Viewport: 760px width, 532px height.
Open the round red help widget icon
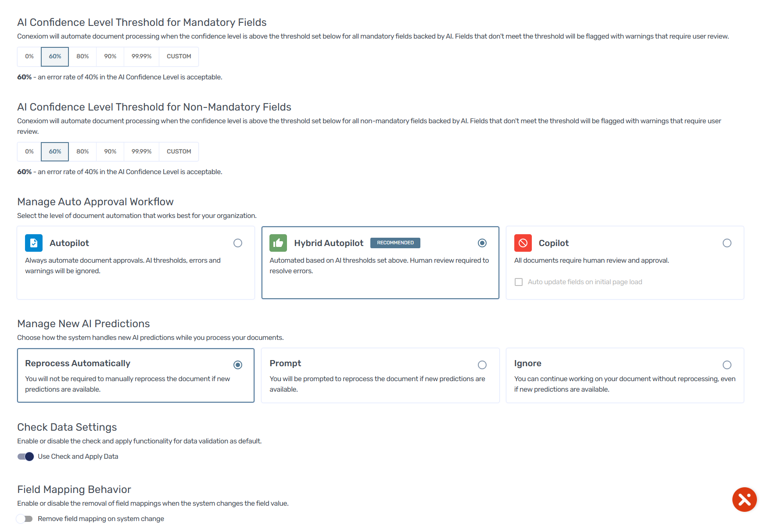point(745,500)
